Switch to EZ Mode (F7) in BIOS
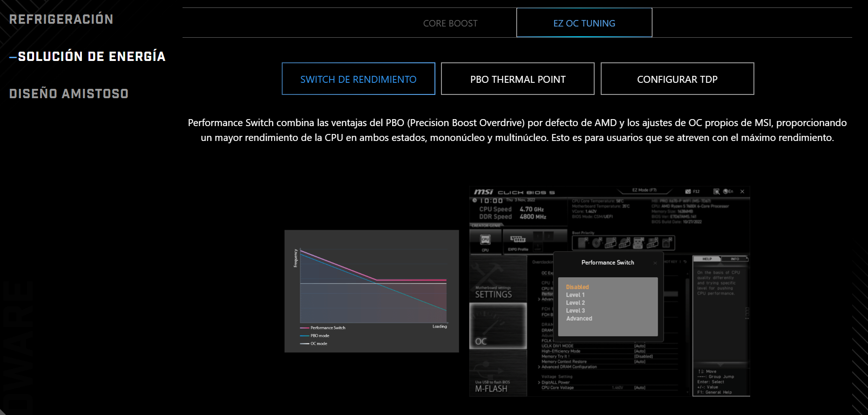This screenshot has height=415, width=868. tap(644, 190)
